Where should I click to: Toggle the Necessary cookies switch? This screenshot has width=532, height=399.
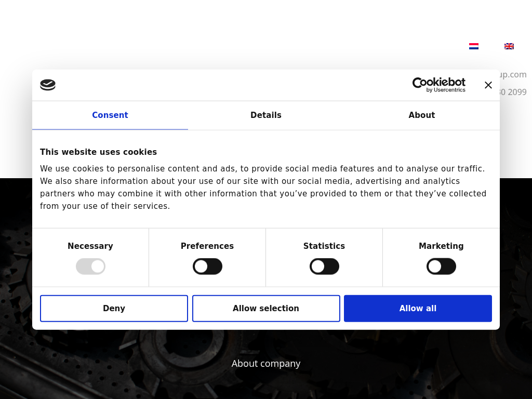(x=90, y=267)
